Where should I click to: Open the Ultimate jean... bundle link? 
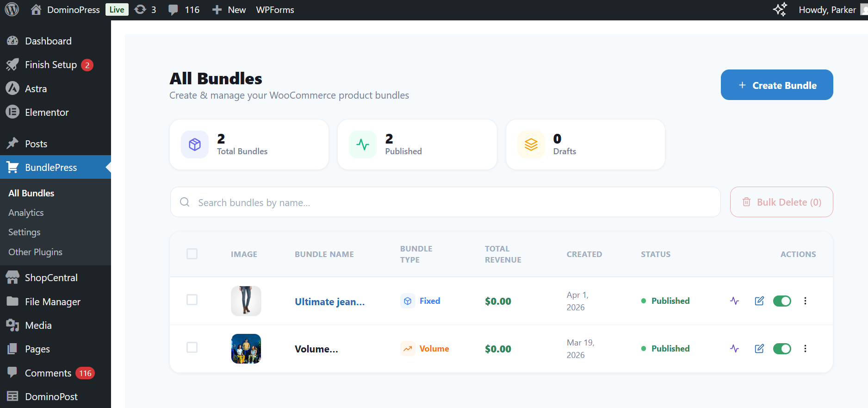330,301
